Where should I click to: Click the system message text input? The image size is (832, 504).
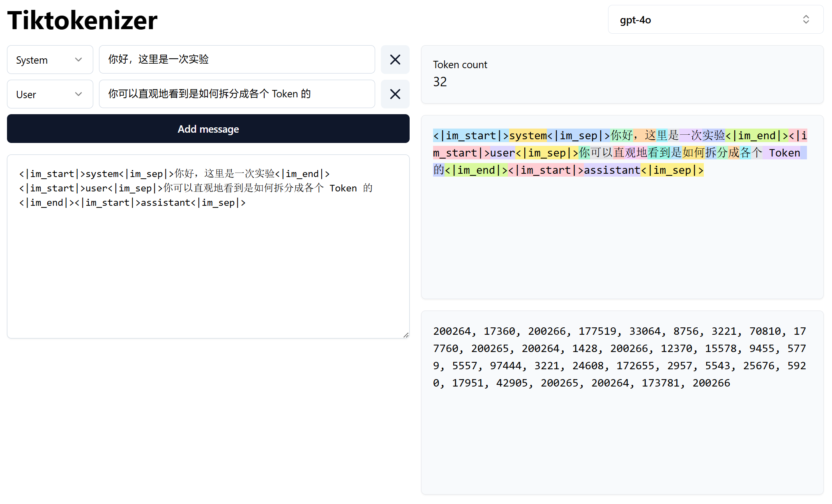[x=237, y=60]
